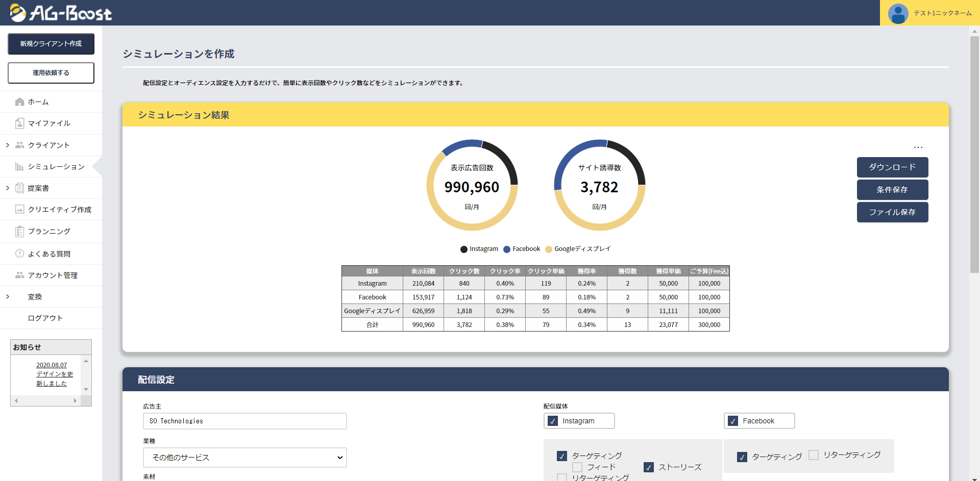Open the industry dropdown
The width and height of the screenshot is (980, 481).
(x=245, y=458)
